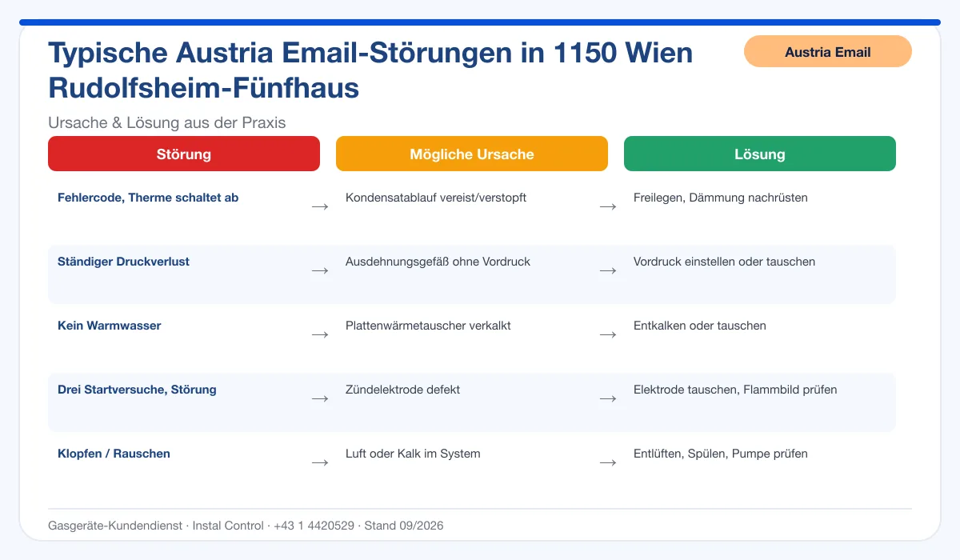This screenshot has height=560, width=960.
Task: Select cell Freilegen, Dämmung nachrüsten
Action: pyautogui.click(x=721, y=198)
